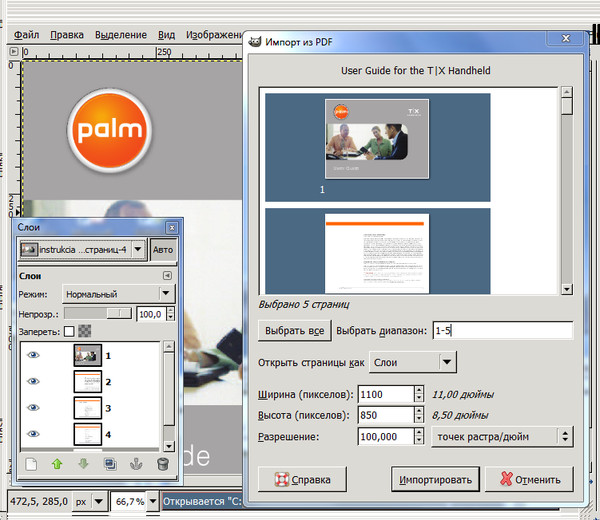Raise the layer with green up arrow
The width and height of the screenshot is (600, 520).
(x=57, y=464)
